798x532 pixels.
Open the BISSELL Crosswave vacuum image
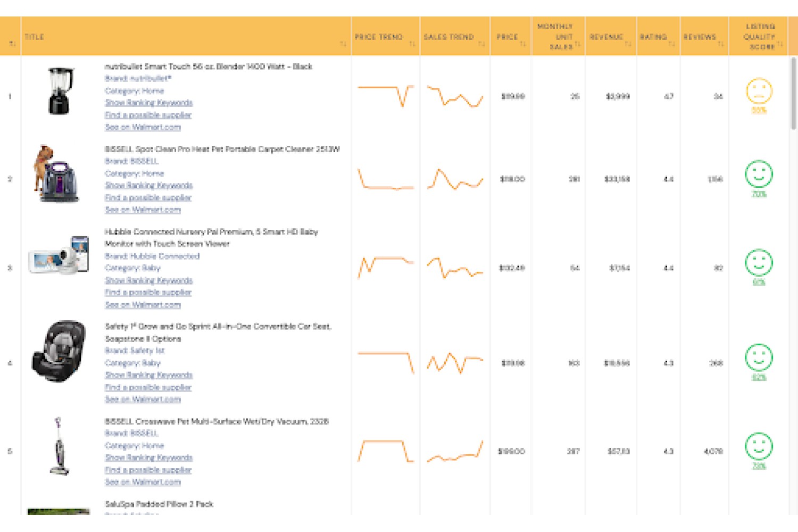point(59,446)
